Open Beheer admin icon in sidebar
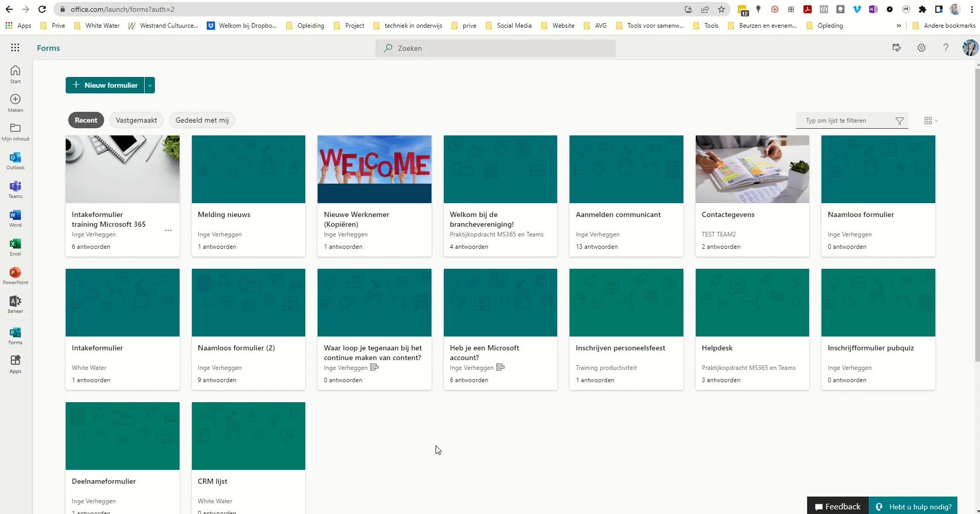The image size is (980, 514). 15,304
